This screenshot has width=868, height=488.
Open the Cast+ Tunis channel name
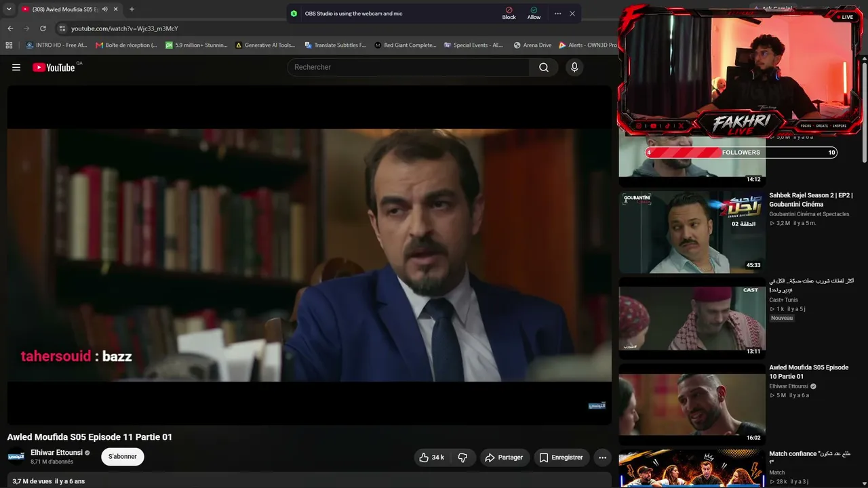(x=783, y=300)
